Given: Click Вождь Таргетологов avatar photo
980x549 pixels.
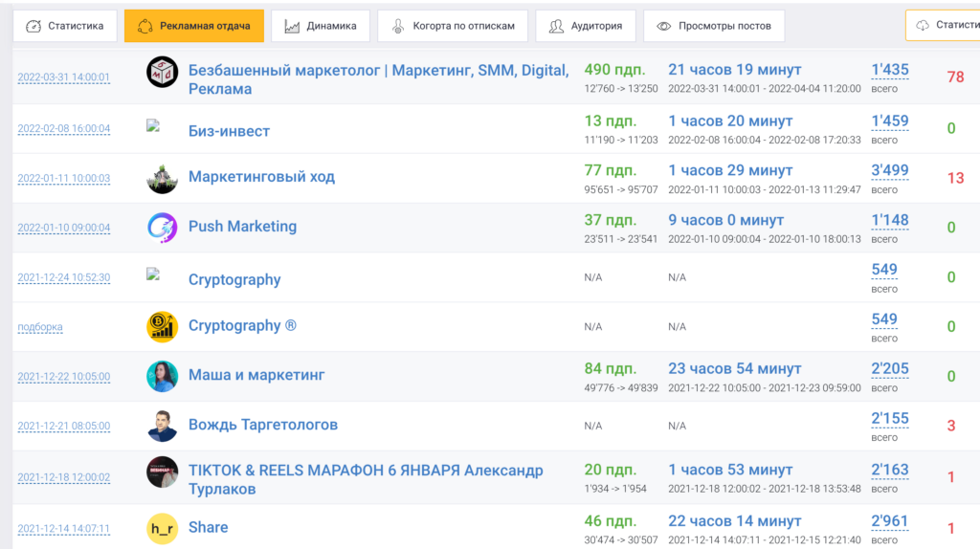Looking at the screenshot, I should [162, 426].
